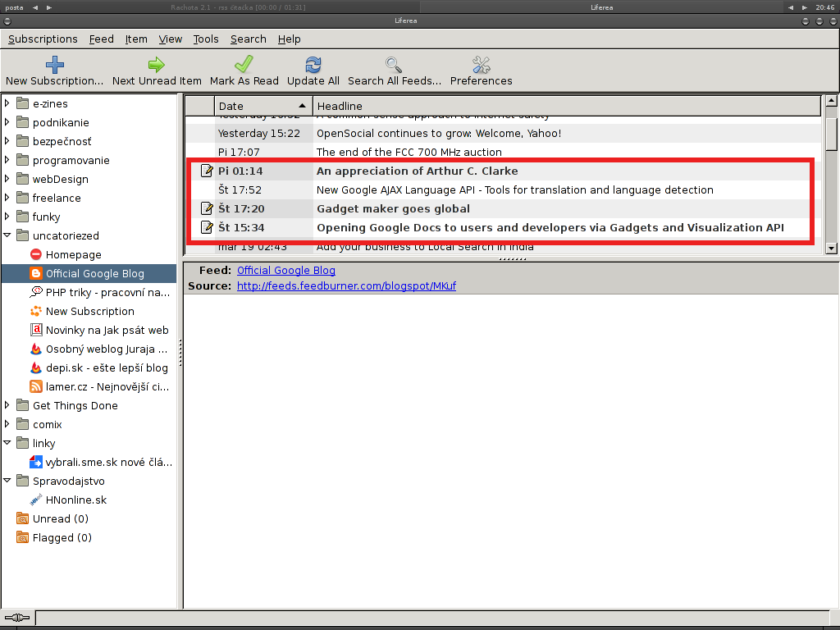Screen dimensions: 840x630
Task: Click the Search All Feeds magnifier icon
Action: point(394,65)
